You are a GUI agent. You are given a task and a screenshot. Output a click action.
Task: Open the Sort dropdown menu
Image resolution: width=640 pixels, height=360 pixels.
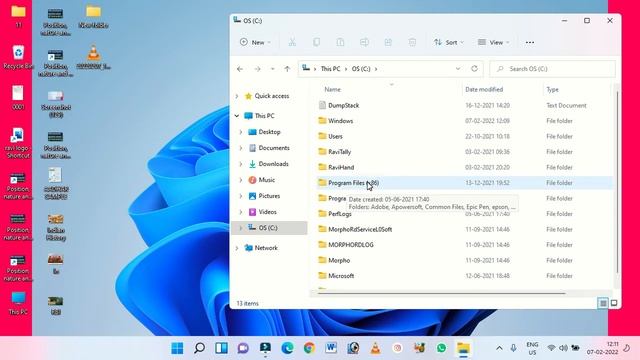pyautogui.click(x=449, y=42)
